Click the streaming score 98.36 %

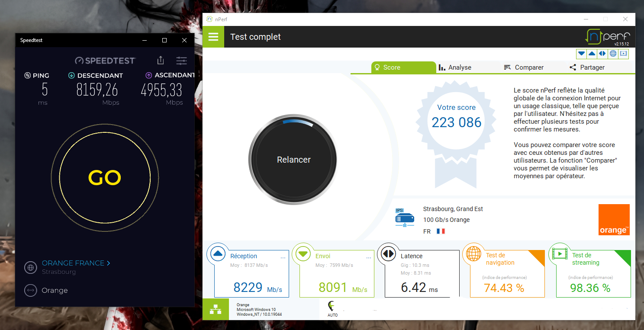(590, 288)
